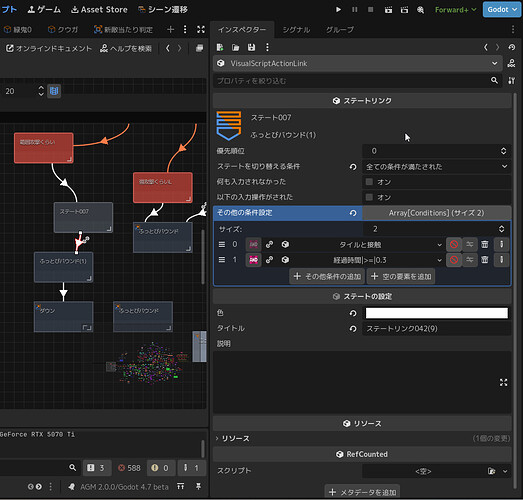Viewport: 523px width, 500px height.
Task: Click プロパティを絞り込む filter field
Action: pyautogui.click(x=357, y=81)
